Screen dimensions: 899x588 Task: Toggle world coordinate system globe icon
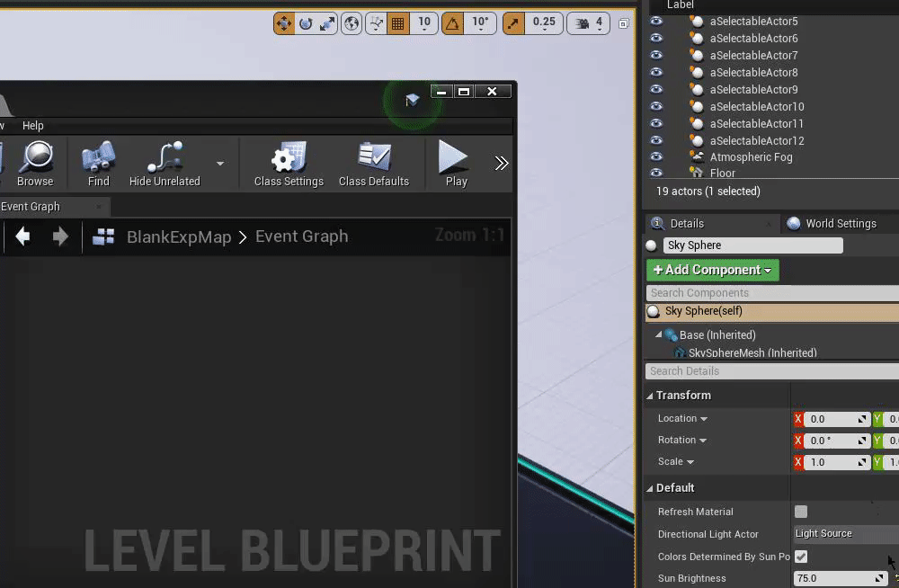(352, 23)
